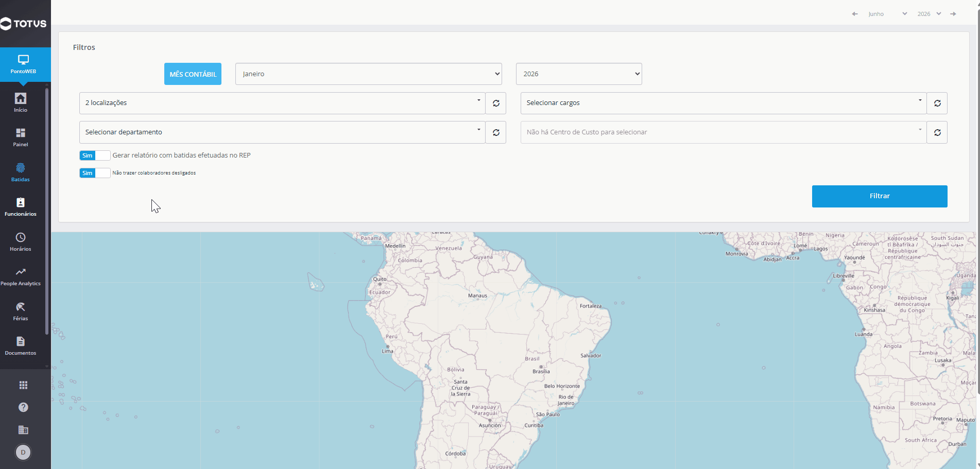Open the Janeiro month dropdown
The image size is (980, 469).
(x=369, y=74)
